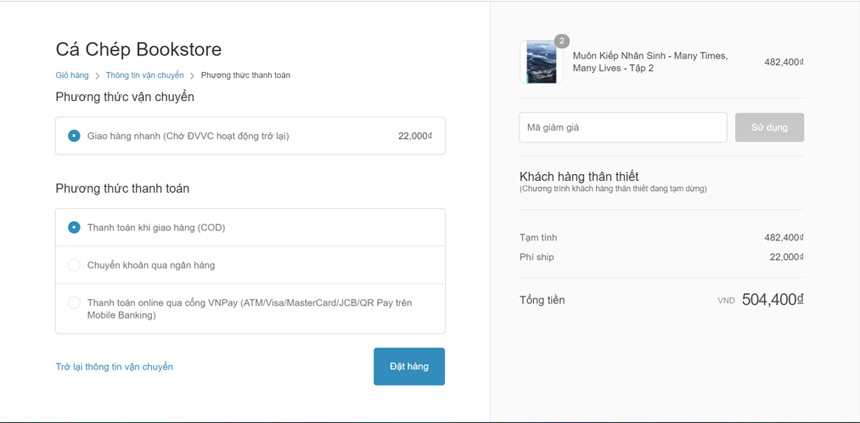This screenshot has width=860, height=423.
Task: Click the 22,000đ fast shipping price
Action: (x=415, y=136)
